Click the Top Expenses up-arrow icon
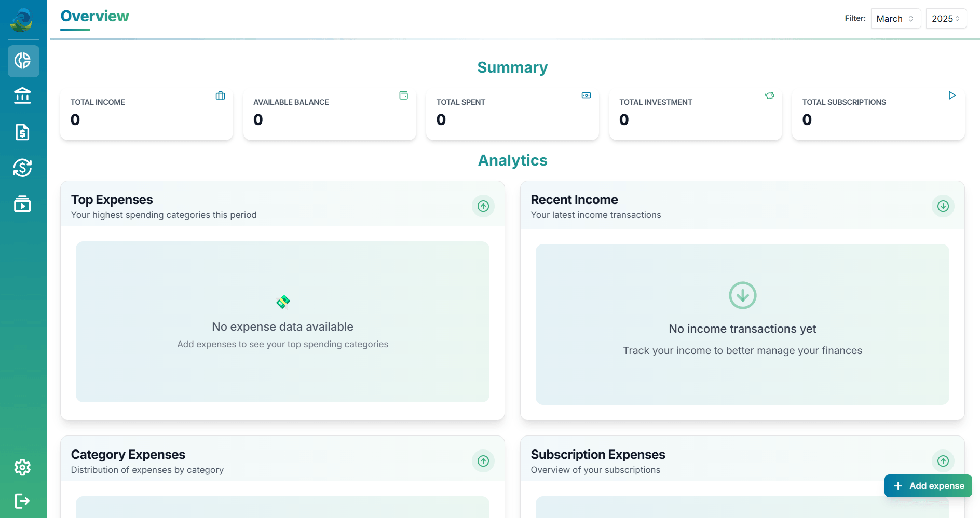The image size is (980, 518). click(483, 206)
